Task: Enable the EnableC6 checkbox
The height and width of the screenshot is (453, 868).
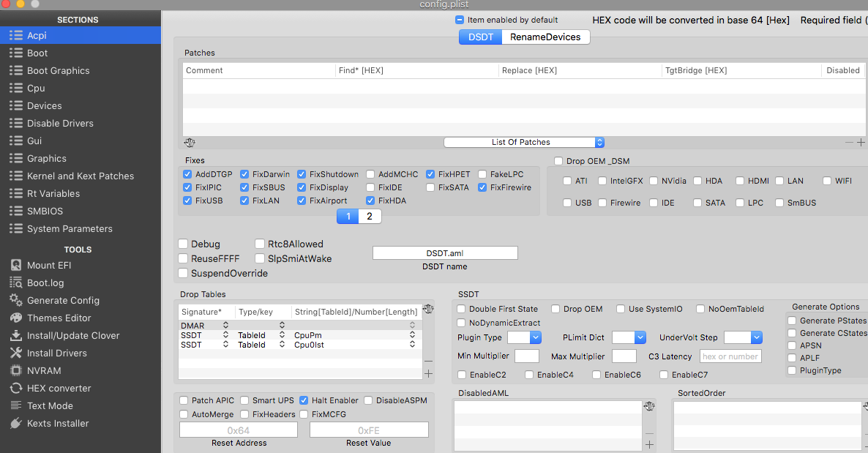Action: click(x=596, y=375)
